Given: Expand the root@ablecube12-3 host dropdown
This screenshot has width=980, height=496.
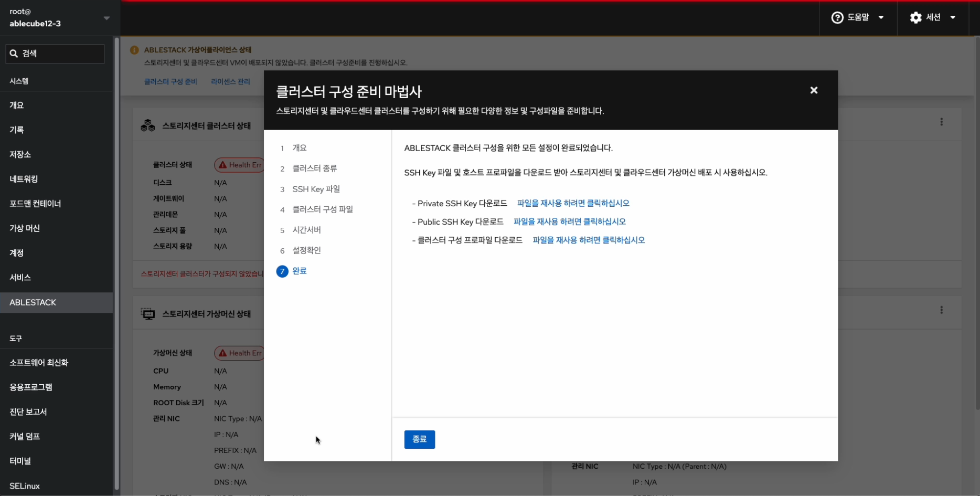Looking at the screenshot, I should (106, 18).
